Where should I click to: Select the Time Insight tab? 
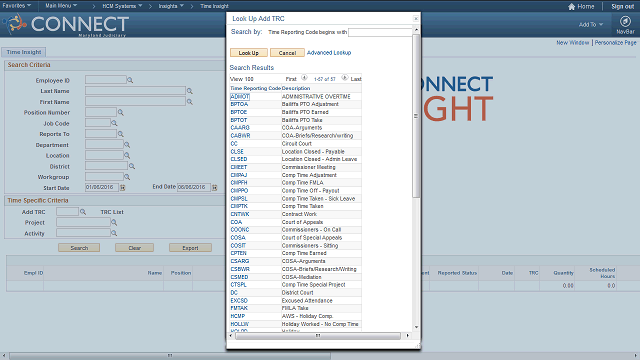tap(24, 52)
